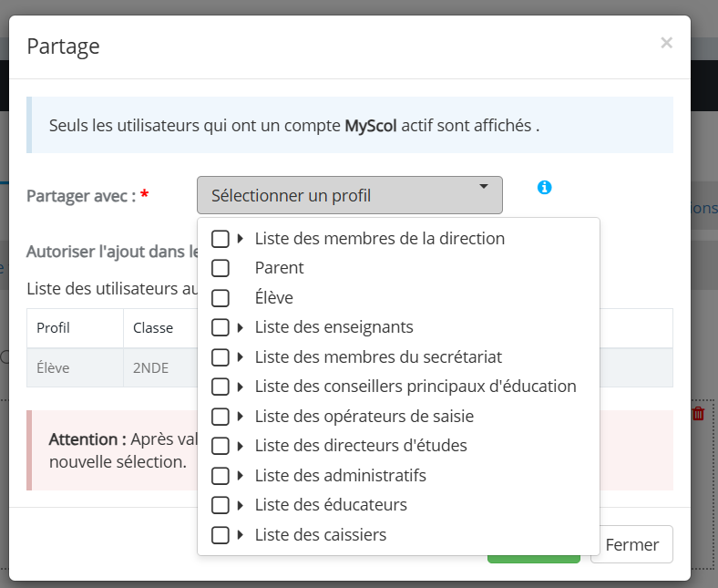The height and width of the screenshot is (588, 718).
Task: Close the Partage dialog with the X
Action: point(666,43)
